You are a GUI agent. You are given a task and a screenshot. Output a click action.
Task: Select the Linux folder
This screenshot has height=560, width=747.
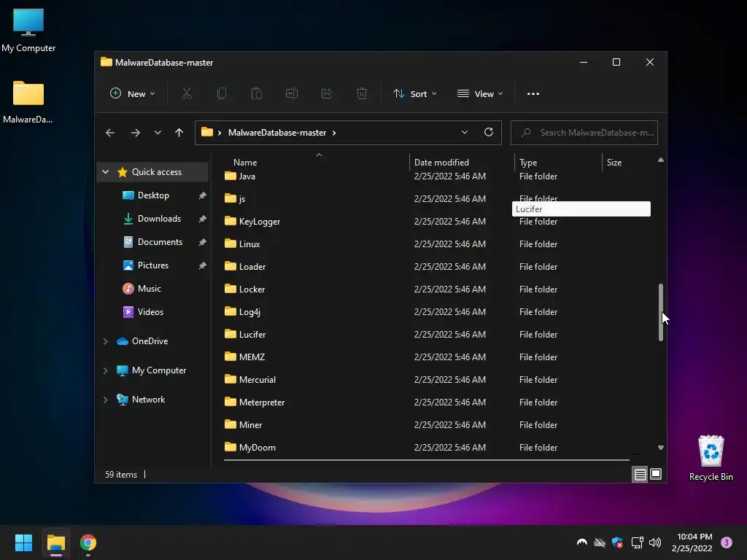(x=249, y=244)
